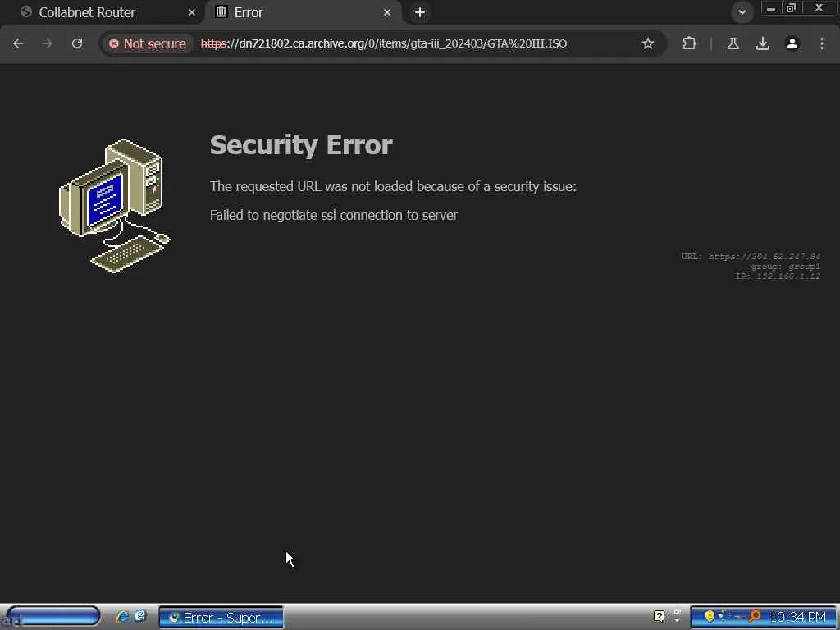The width and height of the screenshot is (840, 630).
Task: Click the group: group1 footer text
Action: point(785,267)
